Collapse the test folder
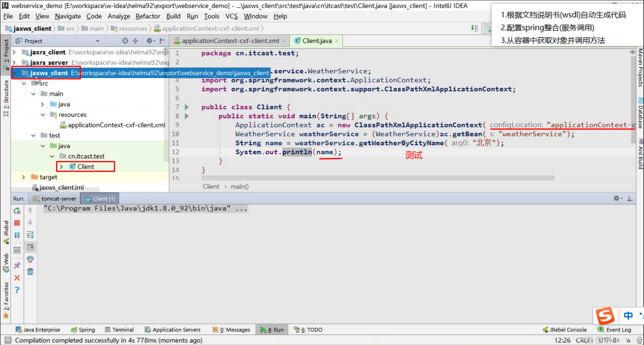The width and height of the screenshot is (644, 345). point(33,136)
